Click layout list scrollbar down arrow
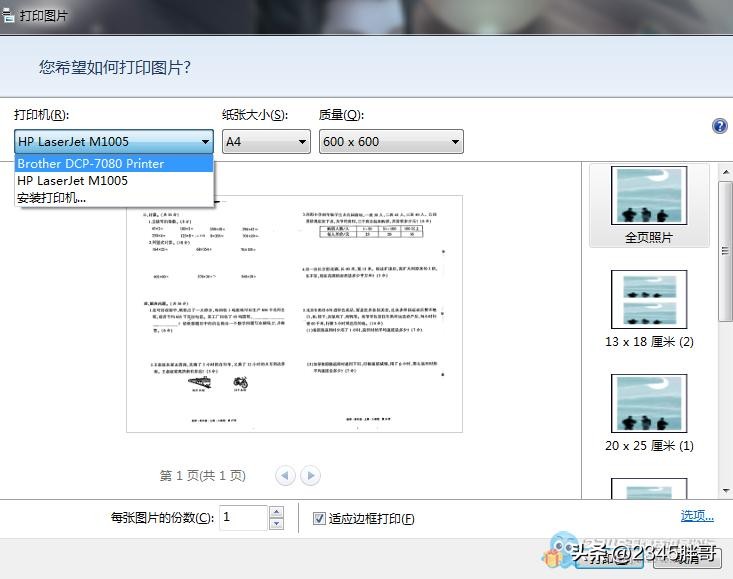Viewport: 733px width, 579px height. click(726, 491)
